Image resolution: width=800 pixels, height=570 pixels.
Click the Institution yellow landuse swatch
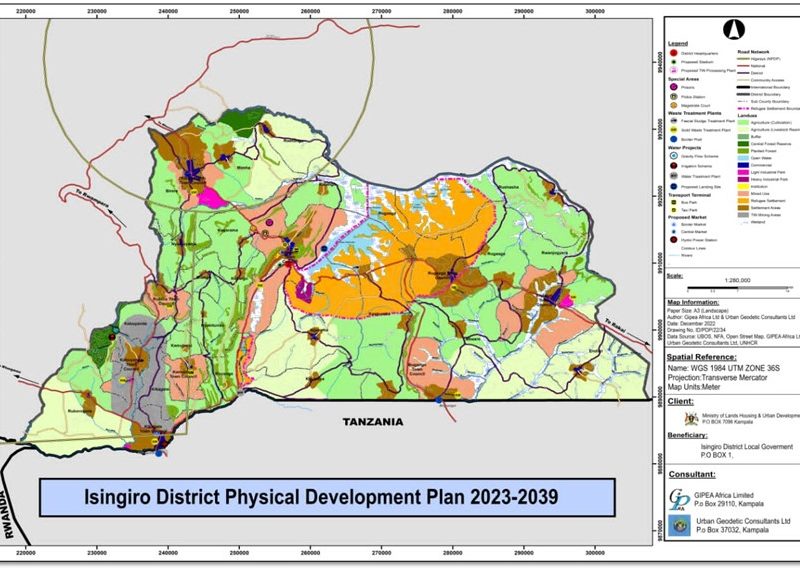(x=745, y=186)
